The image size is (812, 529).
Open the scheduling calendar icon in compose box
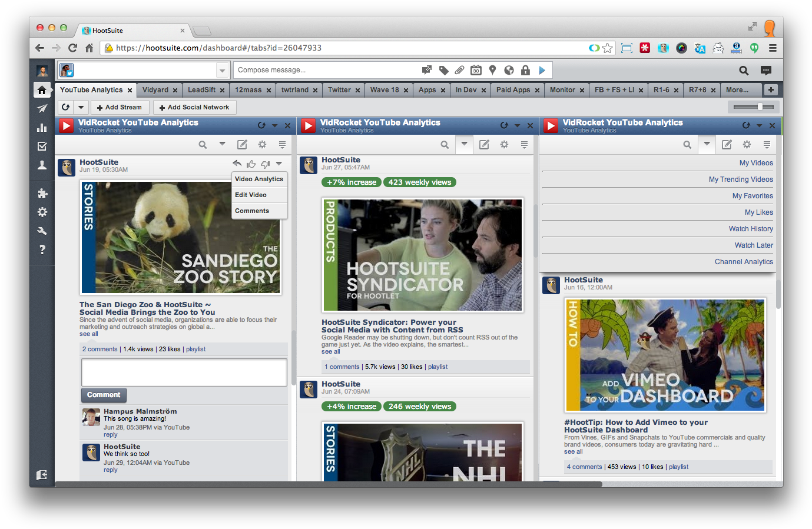click(476, 70)
